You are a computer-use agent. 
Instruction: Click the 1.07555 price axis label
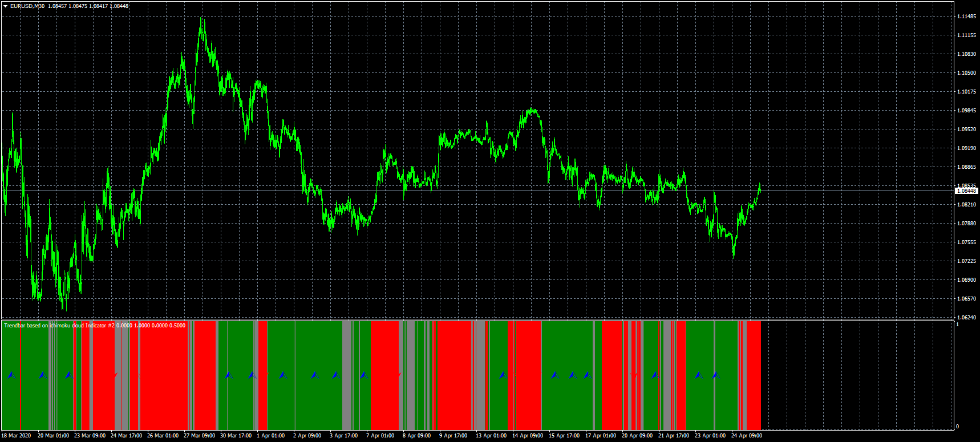click(x=966, y=242)
